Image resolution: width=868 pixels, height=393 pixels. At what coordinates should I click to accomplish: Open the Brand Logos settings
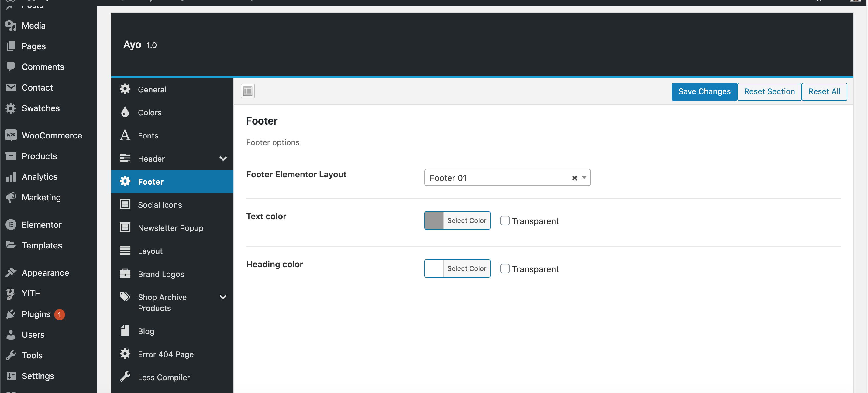click(x=161, y=274)
